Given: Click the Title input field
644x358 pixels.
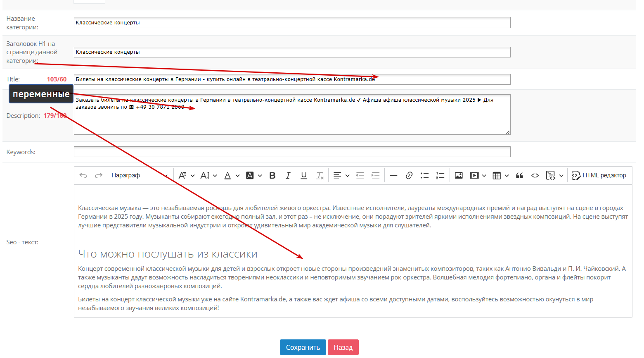Looking at the screenshot, I should click(292, 79).
